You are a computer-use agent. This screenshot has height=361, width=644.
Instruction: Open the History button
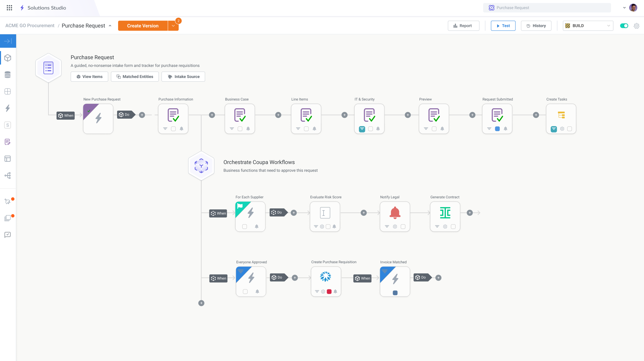pyautogui.click(x=536, y=26)
